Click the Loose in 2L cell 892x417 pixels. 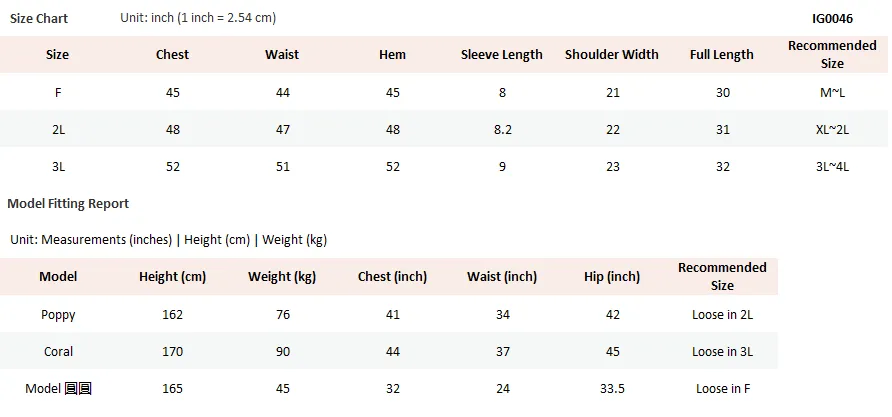722,315
